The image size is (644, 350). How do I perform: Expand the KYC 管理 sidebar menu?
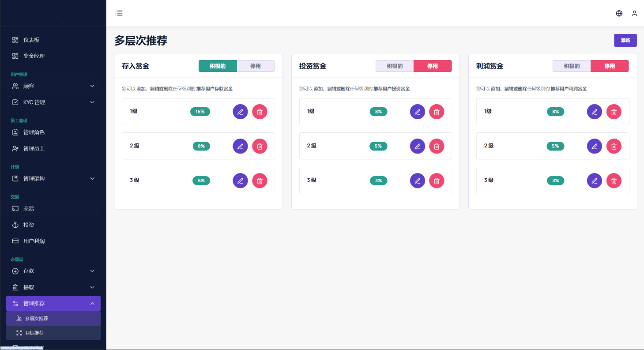pyautogui.click(x=53, y=102)
